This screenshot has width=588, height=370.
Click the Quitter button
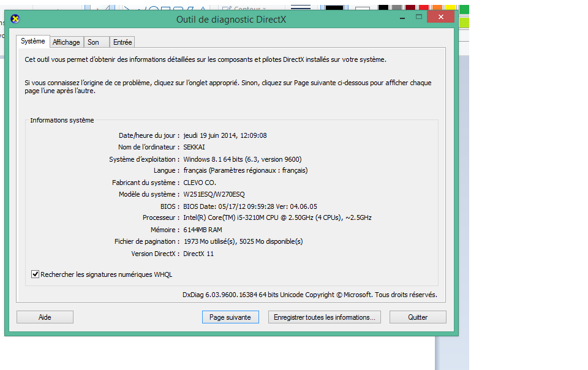pyautogui.click(x=418, y=317)
